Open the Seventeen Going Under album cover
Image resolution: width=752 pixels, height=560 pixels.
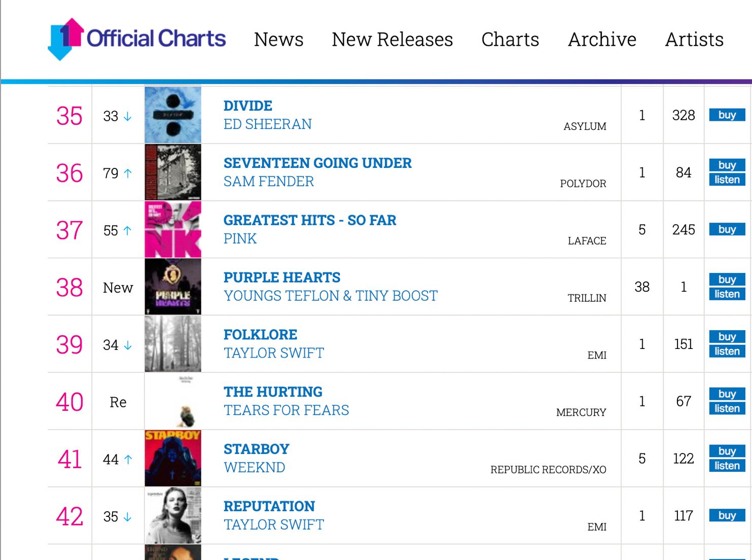point(173,172)
